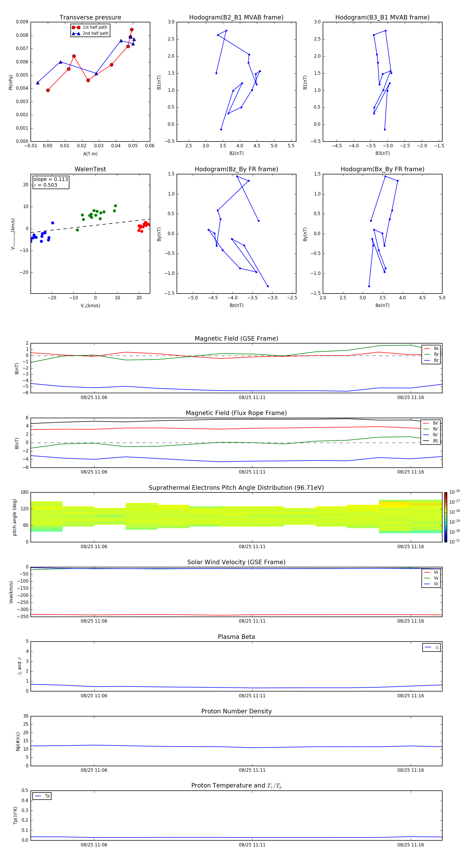Viewport: 473px width, 868px height.
Task: Click the 'Magnetic Field (GSE Frame)' title
Action: click(236, 339)
